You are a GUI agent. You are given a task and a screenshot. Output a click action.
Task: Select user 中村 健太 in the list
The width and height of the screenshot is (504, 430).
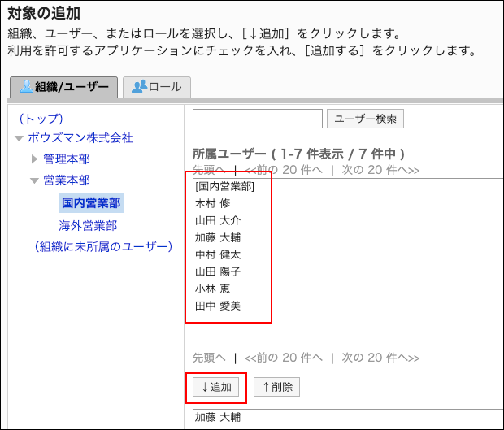tap(218, 254)
